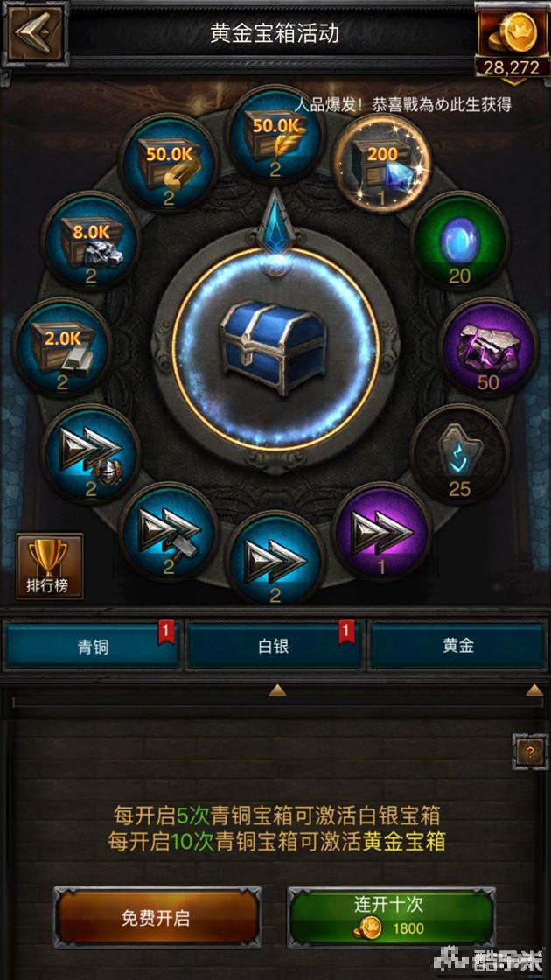Click the 连开十次 1800 button

point(391,917)
